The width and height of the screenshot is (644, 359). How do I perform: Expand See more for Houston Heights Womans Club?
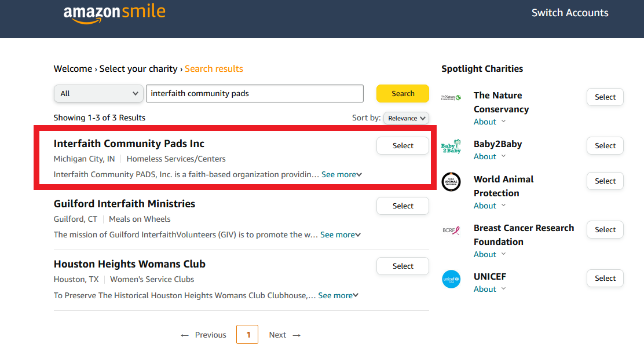[x=338, y=296]
